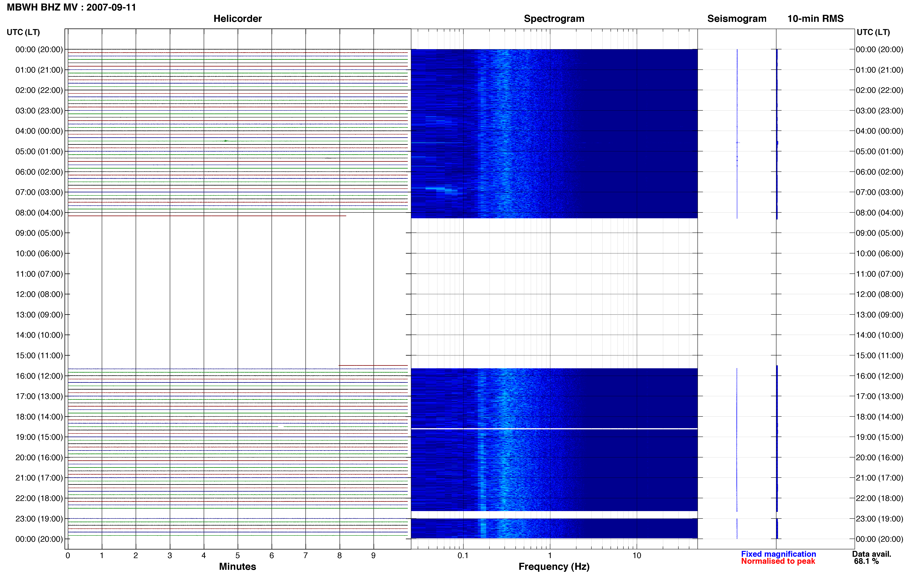This screenshot has height=578, width=924.
Task: Click the seismogram spike near 04:35
Action: tap(738, 143)
